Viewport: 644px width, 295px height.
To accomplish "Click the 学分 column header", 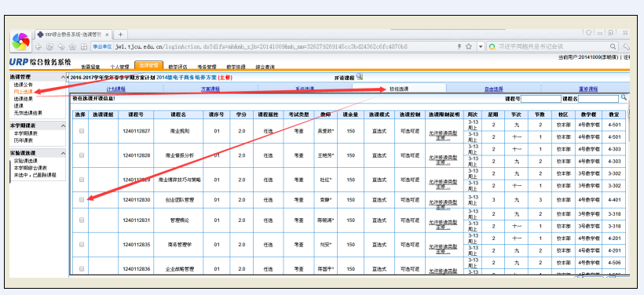I will point(242,115).
